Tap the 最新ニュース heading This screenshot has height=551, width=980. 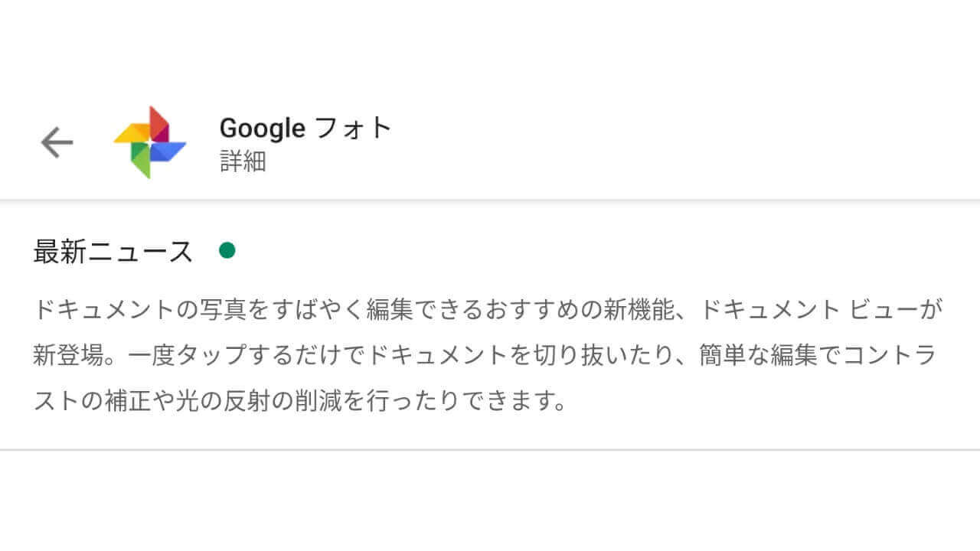[113, 251]
